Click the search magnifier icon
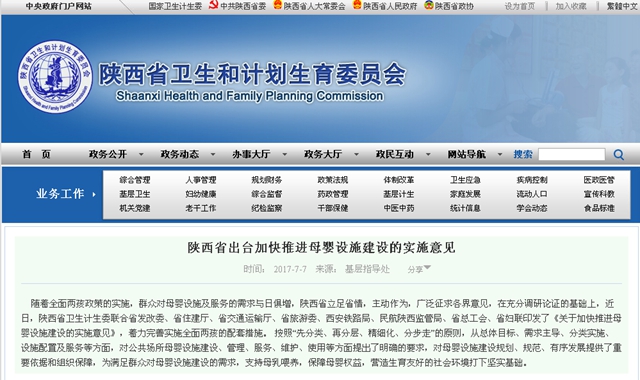640x380 pixels. (618, 155)
